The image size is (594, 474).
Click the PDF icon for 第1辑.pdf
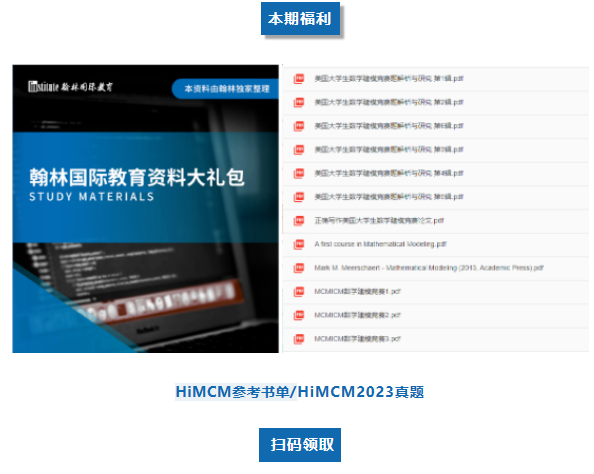coord(299,79)
